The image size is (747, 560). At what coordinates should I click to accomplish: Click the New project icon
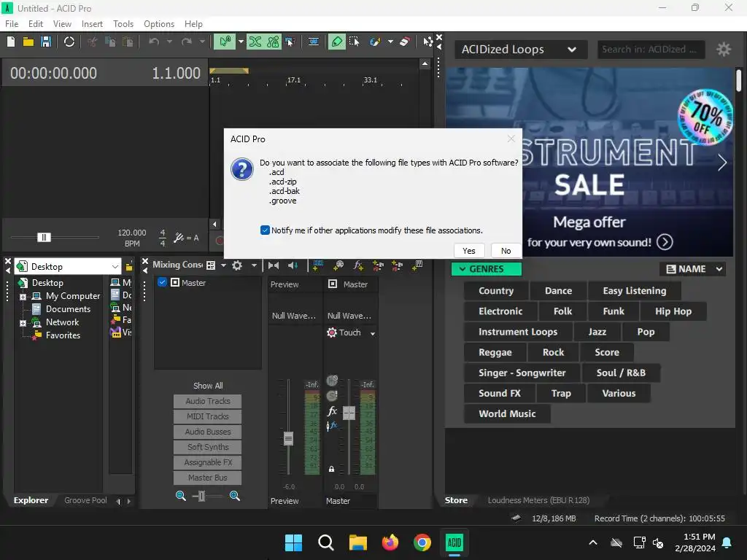click(x=11, y=42)
